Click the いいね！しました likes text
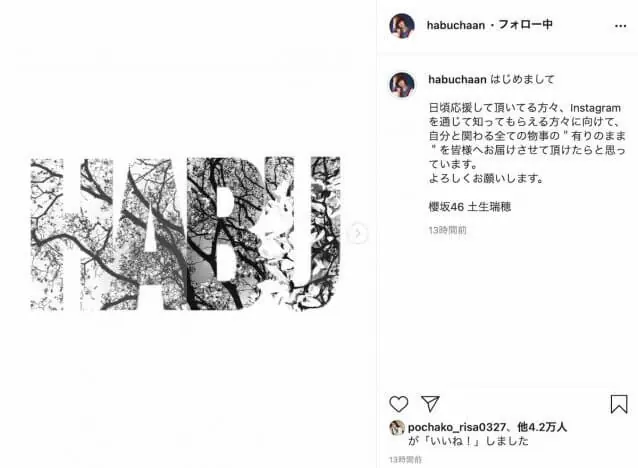 [x=468, y=441]
